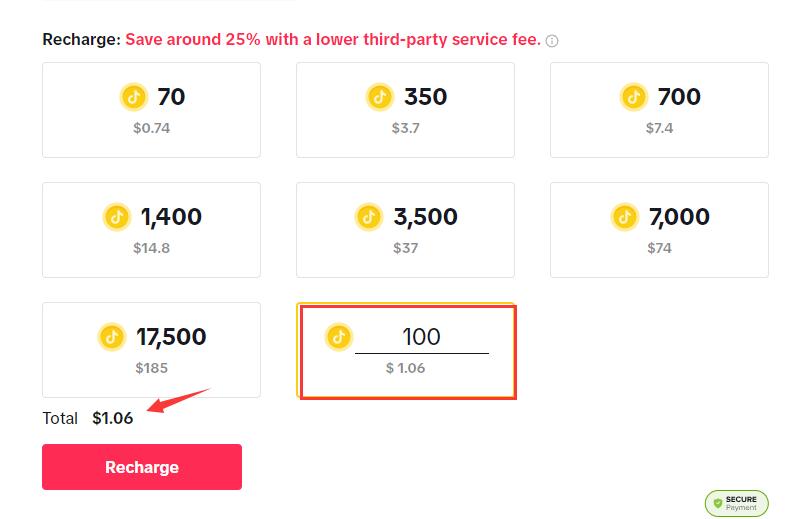This screenshot has width=812, height=519.
Task: Click the coin icon in custom amount box
Action: click(340, 337)
